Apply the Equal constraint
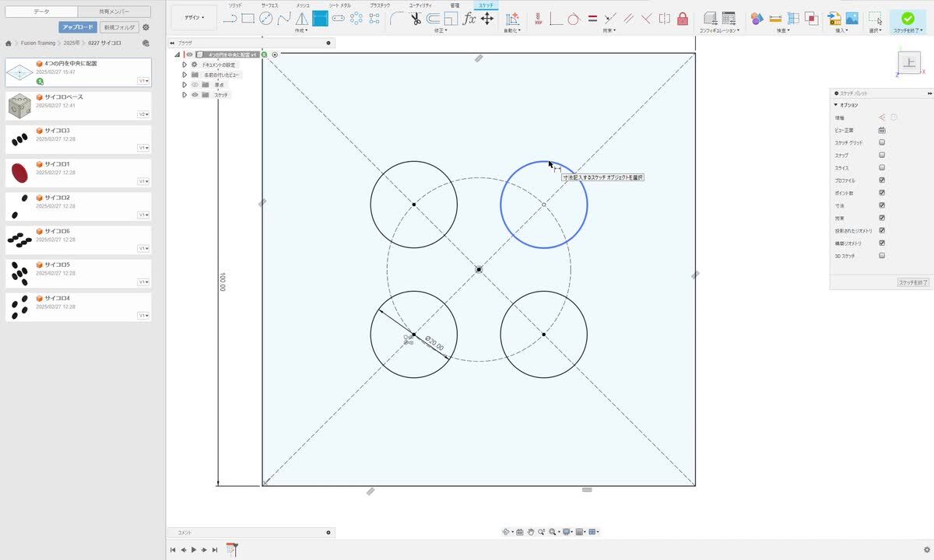Screen dimensions: 934x560 [592, 19]
